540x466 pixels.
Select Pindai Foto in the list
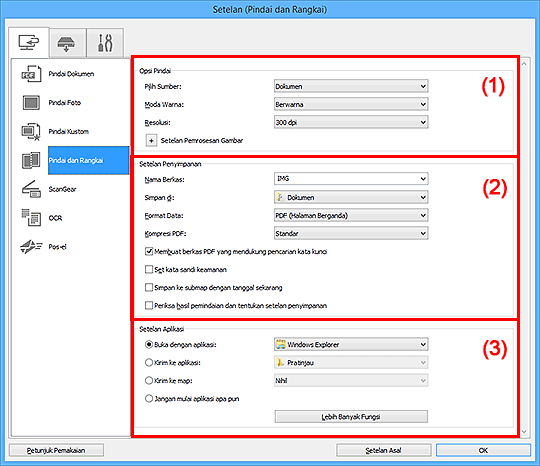[65, 103]
